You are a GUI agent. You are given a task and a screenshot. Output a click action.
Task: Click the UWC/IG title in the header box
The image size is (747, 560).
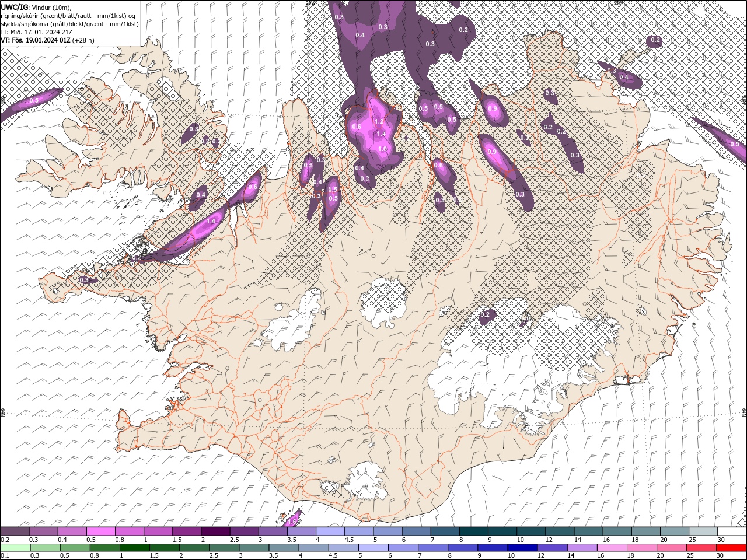point(13,7)
